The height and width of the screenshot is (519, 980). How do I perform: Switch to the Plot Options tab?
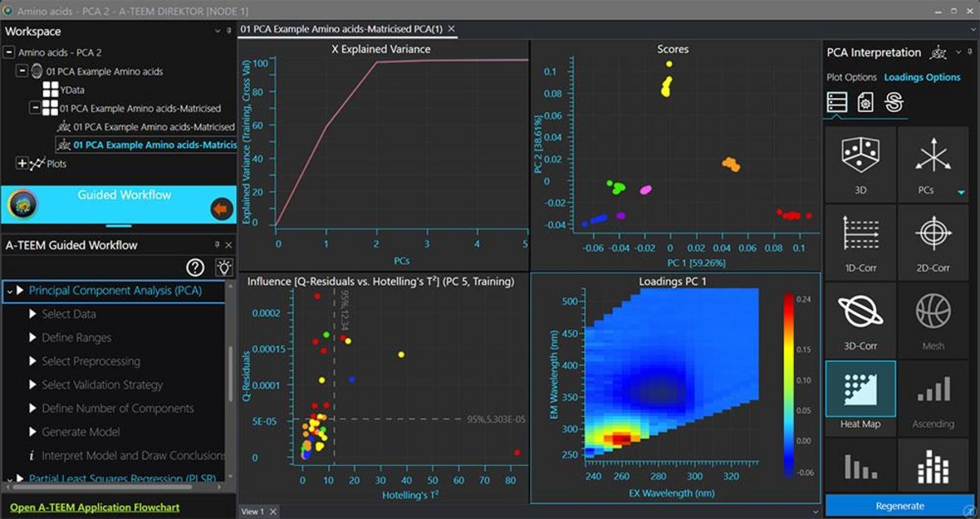853,77
